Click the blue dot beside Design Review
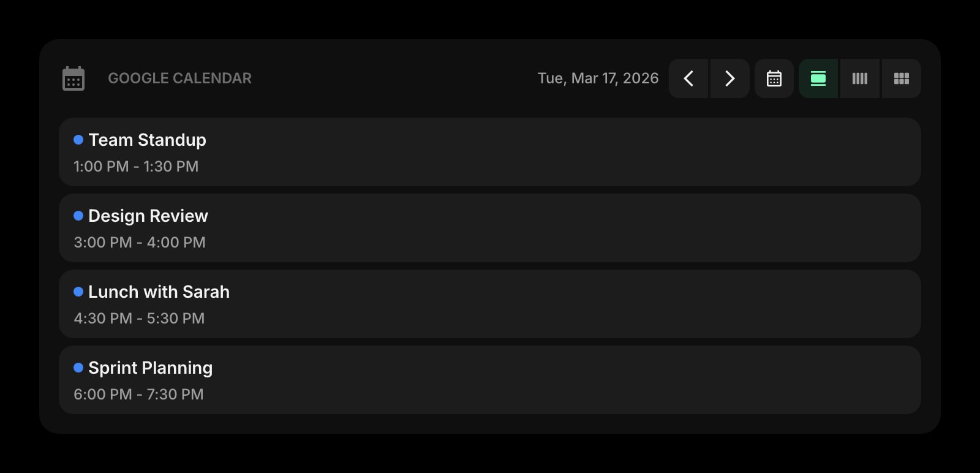Image resolution: width=980 pixels, height=473 pixels. coord(78,215)
